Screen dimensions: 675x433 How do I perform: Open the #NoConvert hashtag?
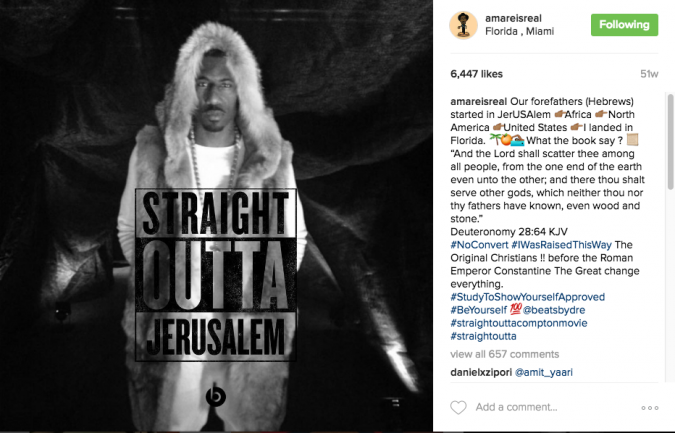pos(479,245)
